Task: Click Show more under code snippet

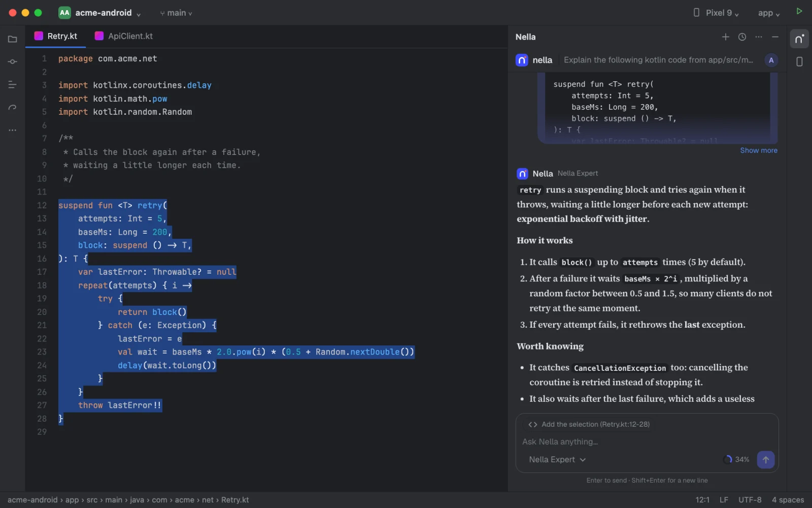Action: [758, 150]
